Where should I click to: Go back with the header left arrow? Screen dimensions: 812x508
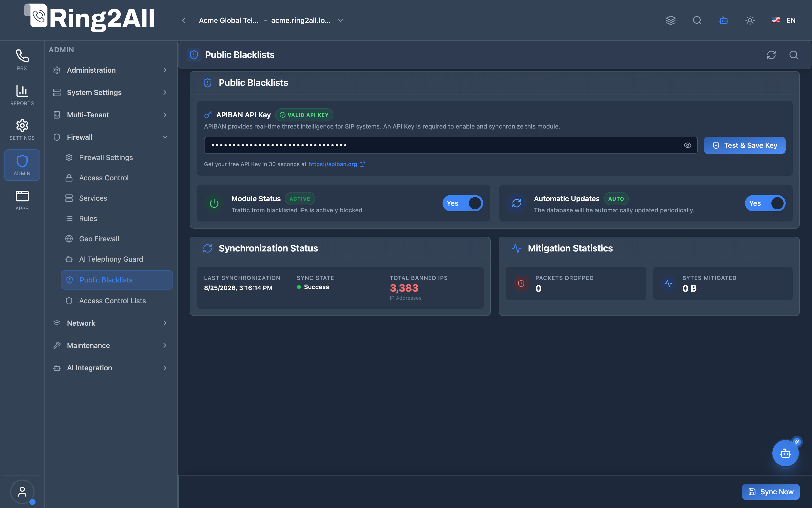[184, 20]
